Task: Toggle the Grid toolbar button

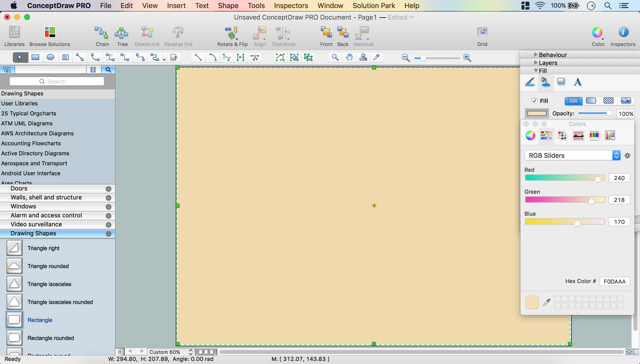Action: pos(482,36)
